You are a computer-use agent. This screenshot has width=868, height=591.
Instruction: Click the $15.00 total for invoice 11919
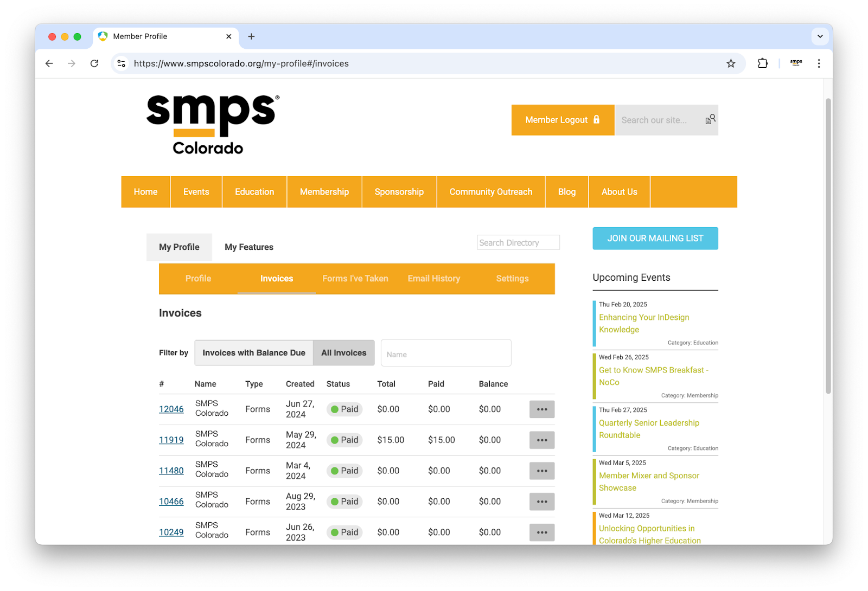(x=391, y=440)
